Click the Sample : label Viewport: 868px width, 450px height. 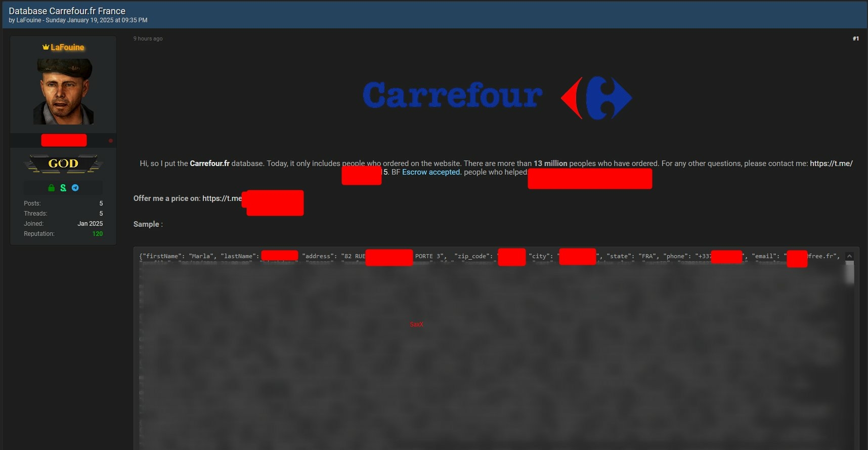point(148,224)
